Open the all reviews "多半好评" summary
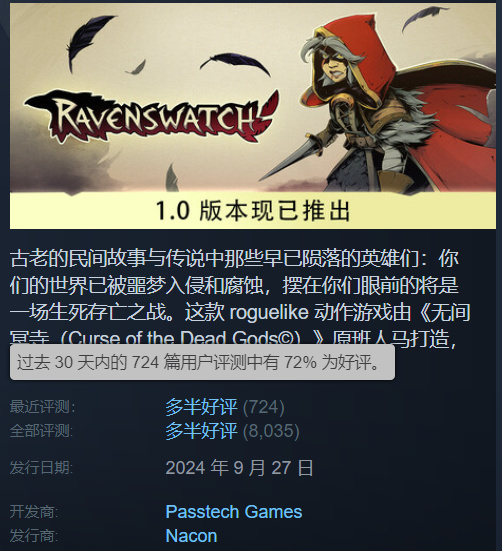 pos(201,431)
